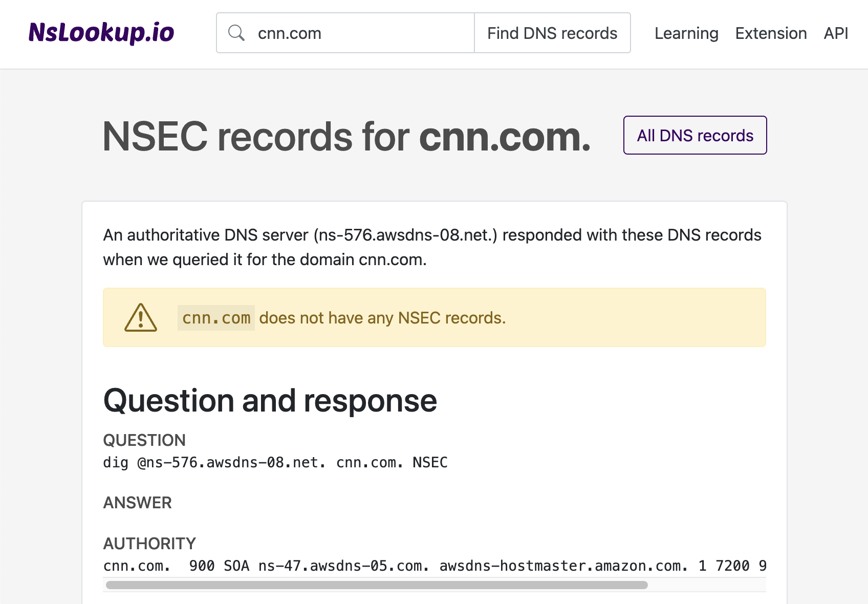
Task: Click the NSEC records page heading
Action: coord(346,135)
